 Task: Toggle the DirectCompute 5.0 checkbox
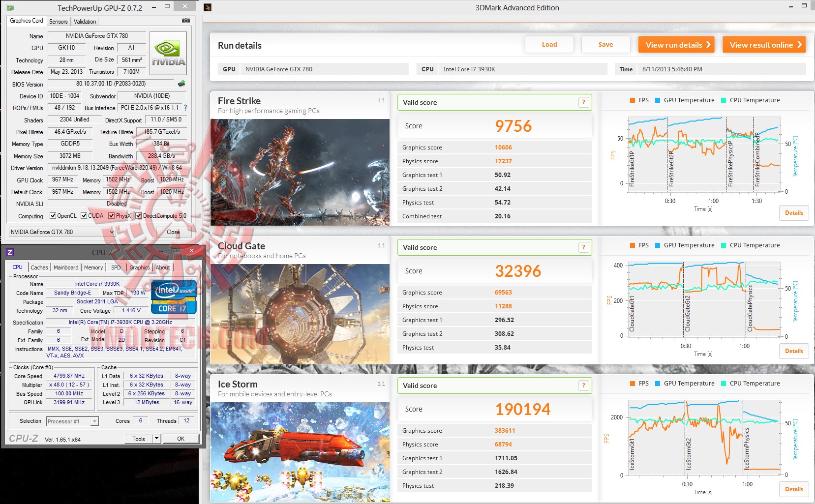pos(139,216)
